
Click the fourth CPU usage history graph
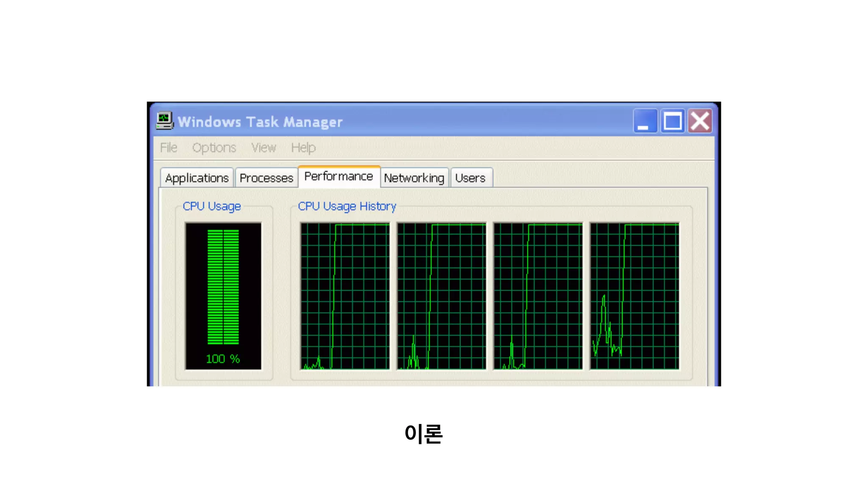coord(634,296)
